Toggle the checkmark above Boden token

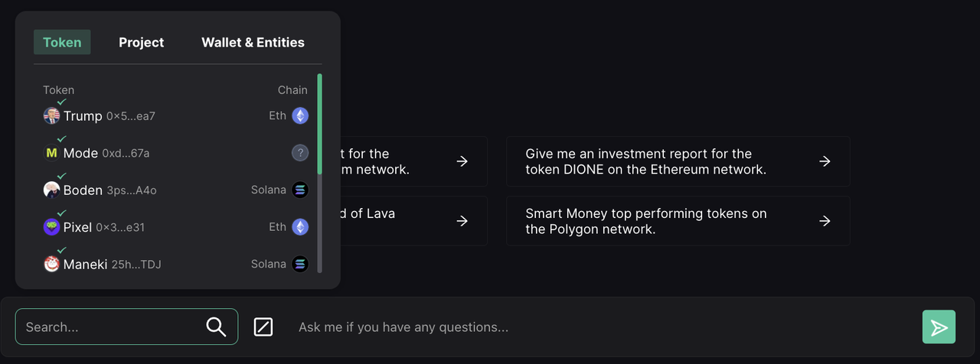tap(62, 176)
